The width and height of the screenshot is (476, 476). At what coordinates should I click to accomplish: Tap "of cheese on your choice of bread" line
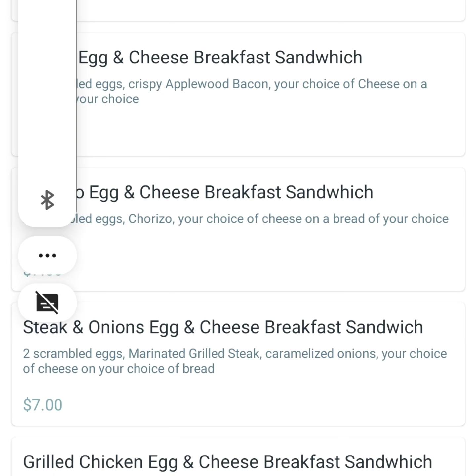click(x=119, y=369)
